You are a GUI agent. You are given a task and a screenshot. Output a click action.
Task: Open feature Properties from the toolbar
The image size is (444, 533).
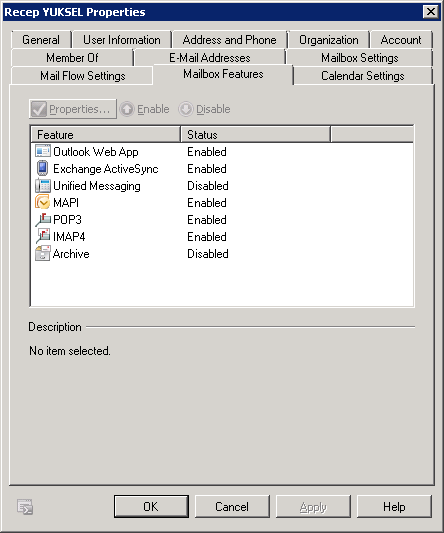[x=73, y=109]
